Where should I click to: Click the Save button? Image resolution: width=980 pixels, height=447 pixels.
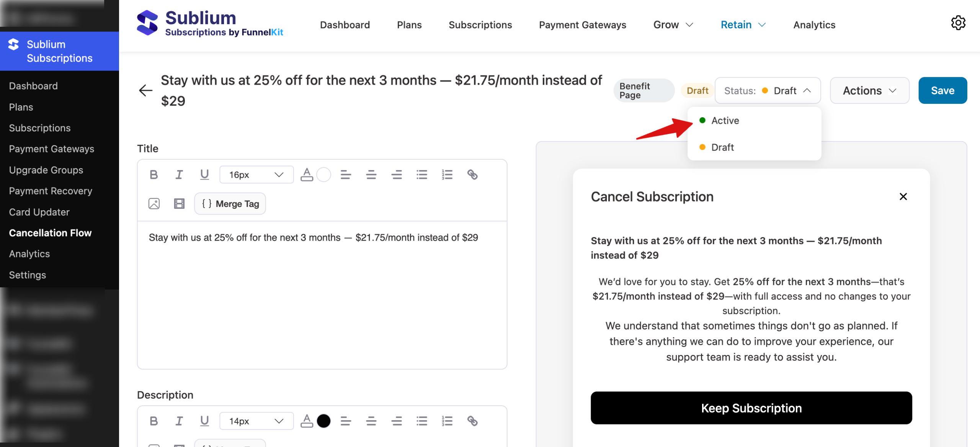click(942, 90)
